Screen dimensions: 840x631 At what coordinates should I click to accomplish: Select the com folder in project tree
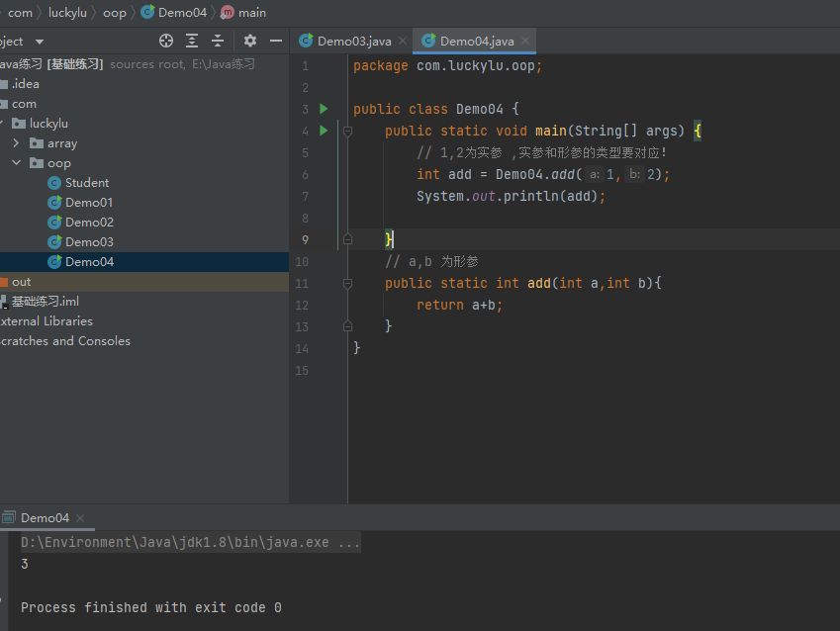click(x=24, y=104)
